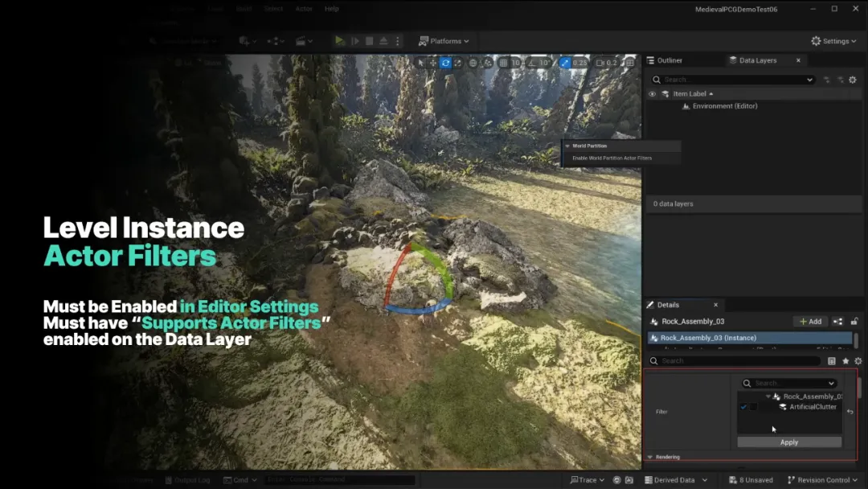Screen dimensions: 868x489
Task: Close the Details tab
Action: 716,305
